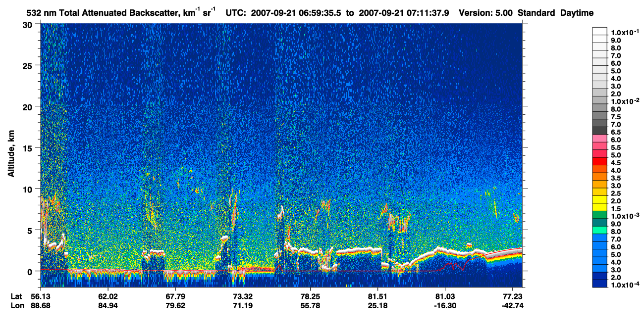The height and width of the screenshot is (330, 644).
Task: Click color scale label 1.5
Action: [617, 208]
